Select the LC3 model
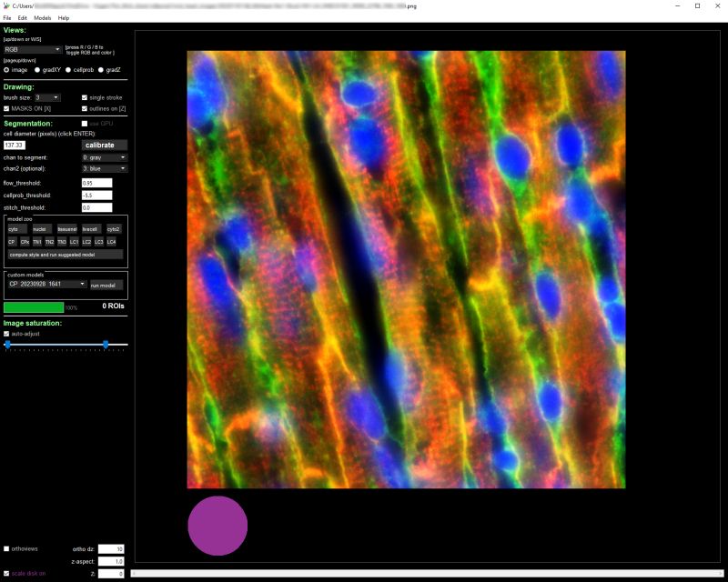Image resolution: width=728 pixels, height=582 pixels. 99,242
